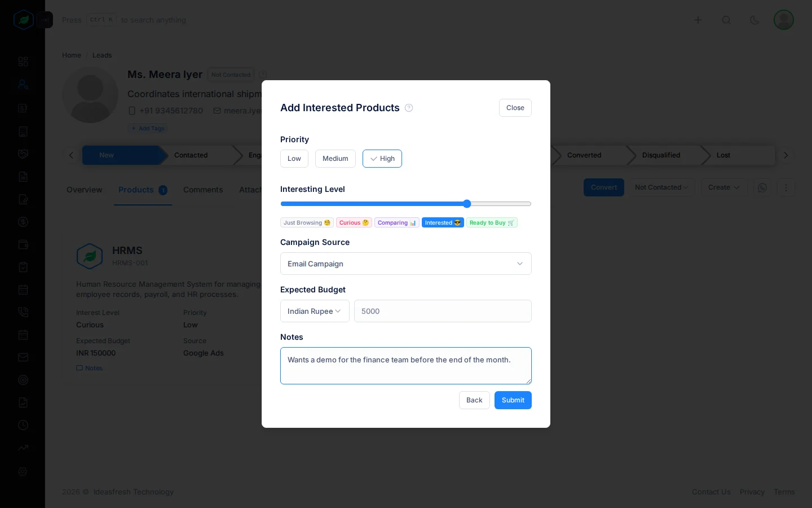
Task: Expand the Not Contacted status dropdown
Action: coord(662,187)
